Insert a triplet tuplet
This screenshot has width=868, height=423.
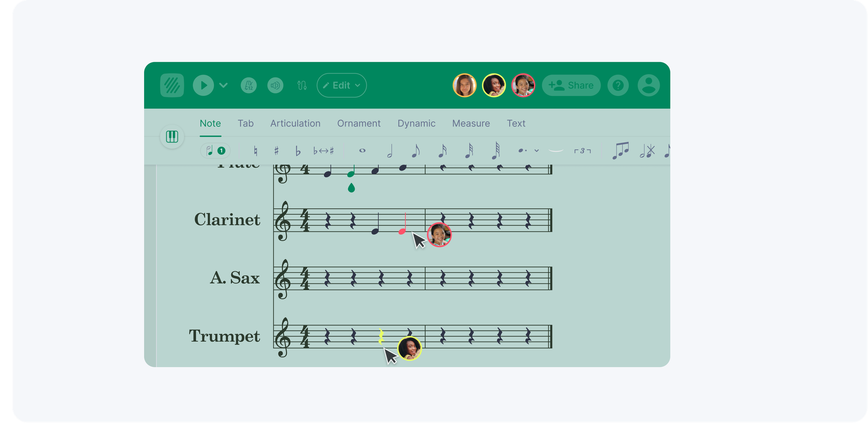point(582,151)
